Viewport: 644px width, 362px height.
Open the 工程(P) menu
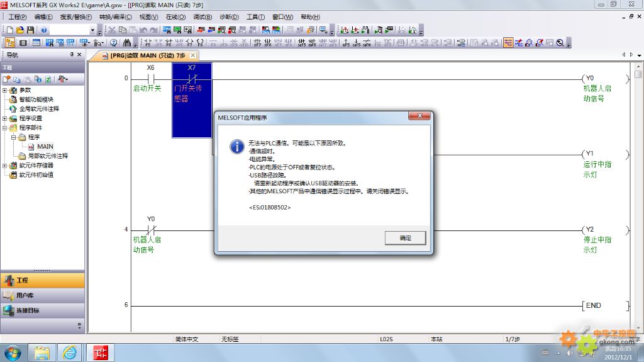[17, 17]
